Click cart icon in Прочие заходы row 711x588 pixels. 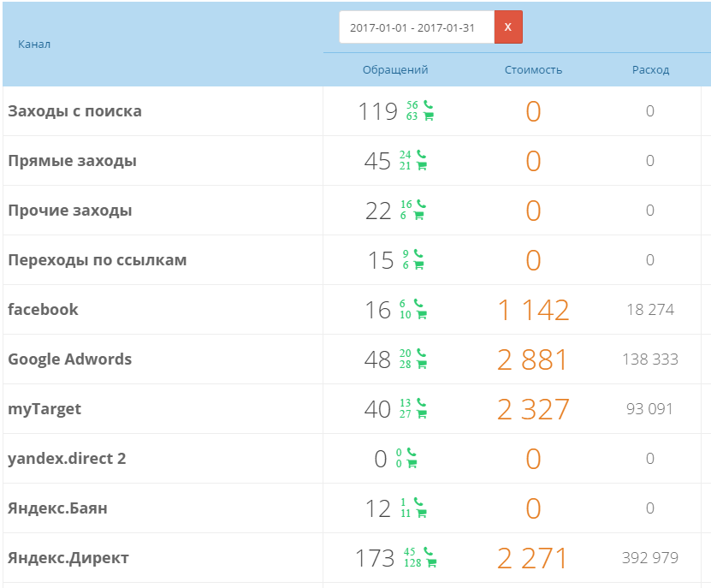[418, 216]
